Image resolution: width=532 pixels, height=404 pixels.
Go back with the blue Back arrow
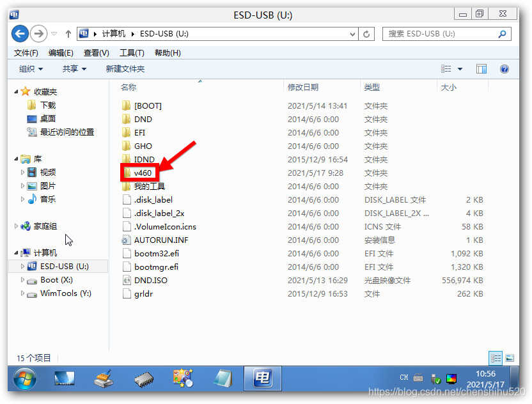(20, 34)
